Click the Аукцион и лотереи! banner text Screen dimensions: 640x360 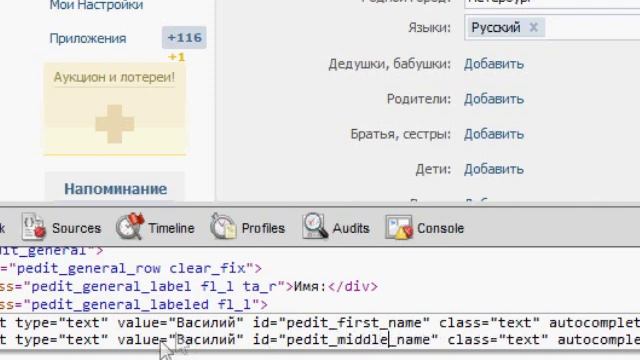114,77
